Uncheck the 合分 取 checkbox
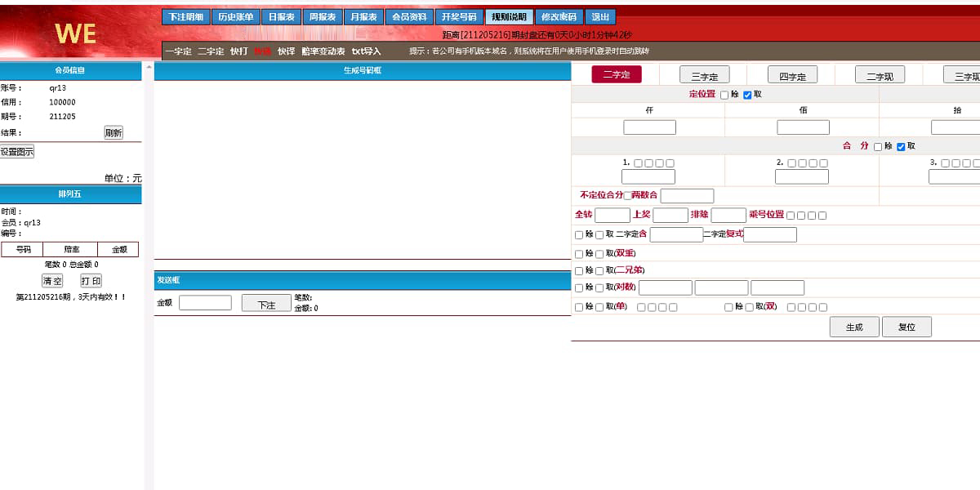Image resolution: width=980 pixels, height=490 pixels. 901,146
